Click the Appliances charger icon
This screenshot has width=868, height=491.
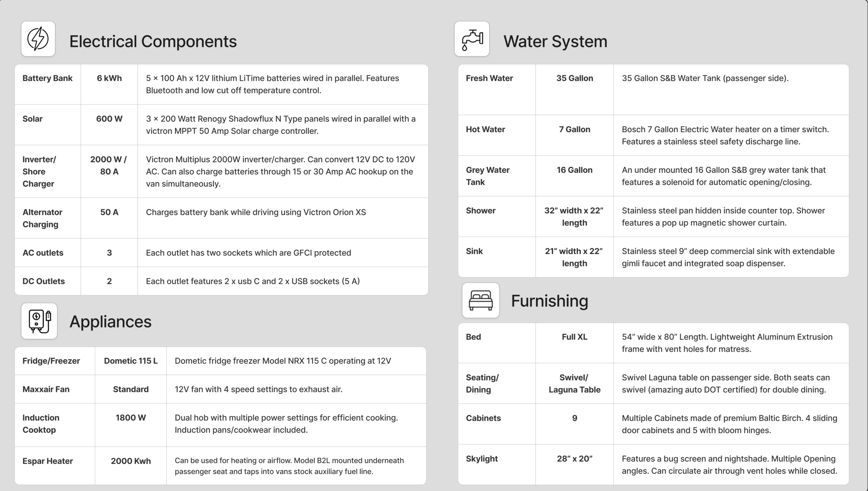[x=39, y=321]
